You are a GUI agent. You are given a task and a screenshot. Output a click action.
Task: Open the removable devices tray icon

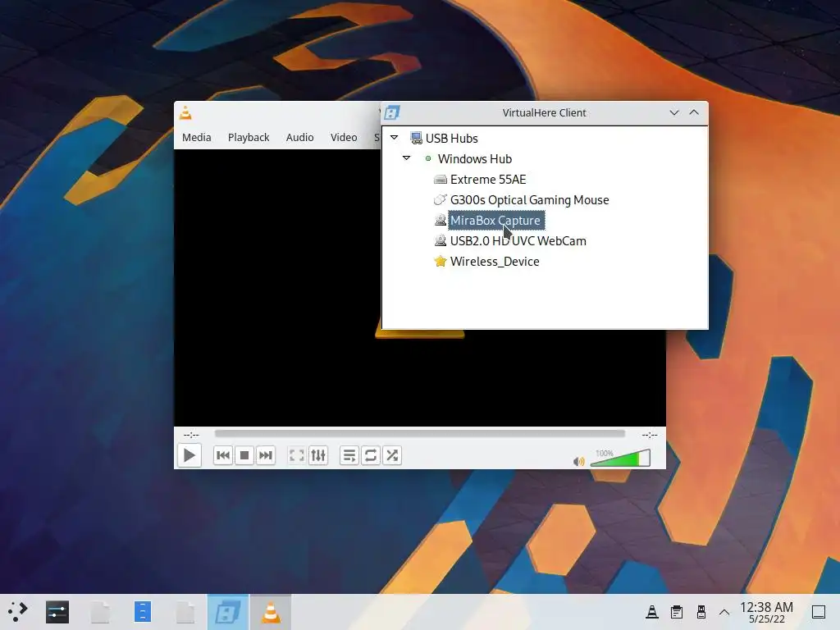(701, 612)
